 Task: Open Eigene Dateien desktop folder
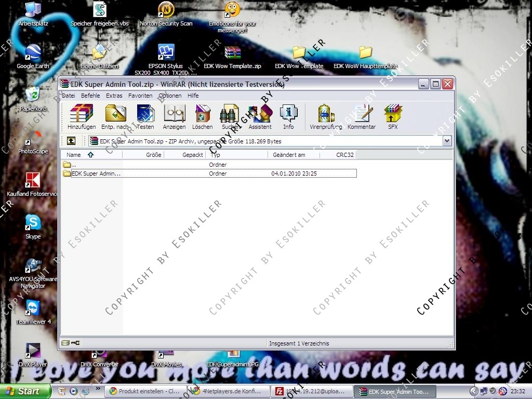coord(99,57)
